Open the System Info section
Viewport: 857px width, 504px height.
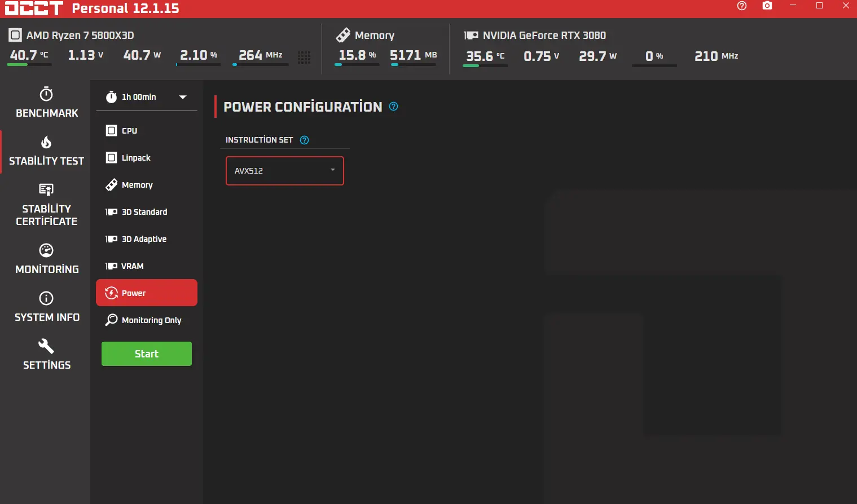point(46,307)
